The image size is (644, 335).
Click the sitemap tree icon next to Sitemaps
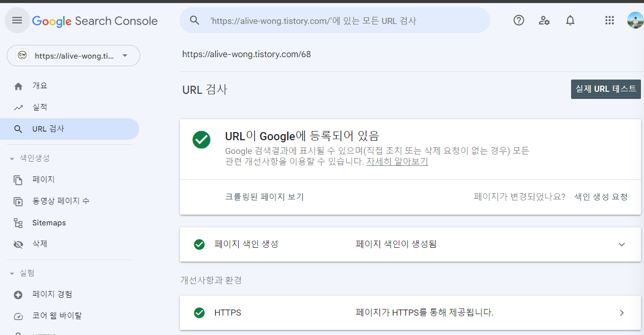click(18, 223)
